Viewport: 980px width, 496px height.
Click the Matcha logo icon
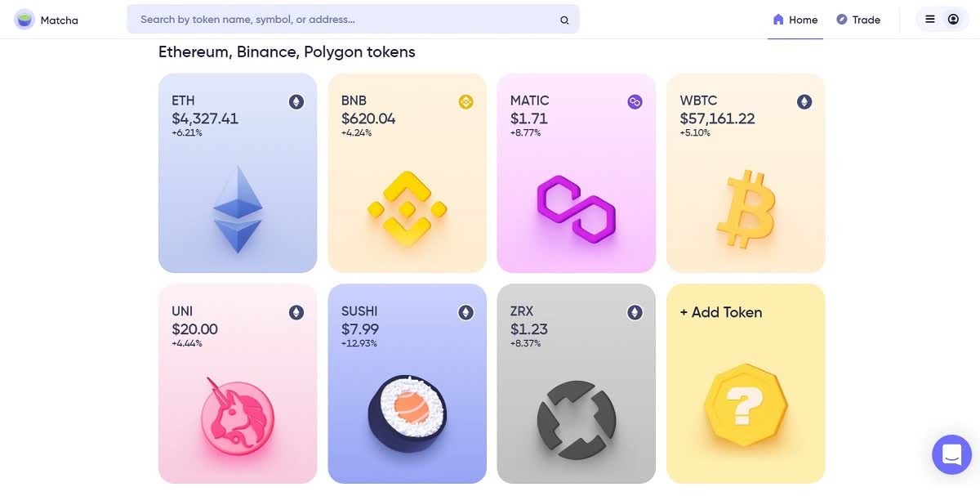(x=24, y=20)
